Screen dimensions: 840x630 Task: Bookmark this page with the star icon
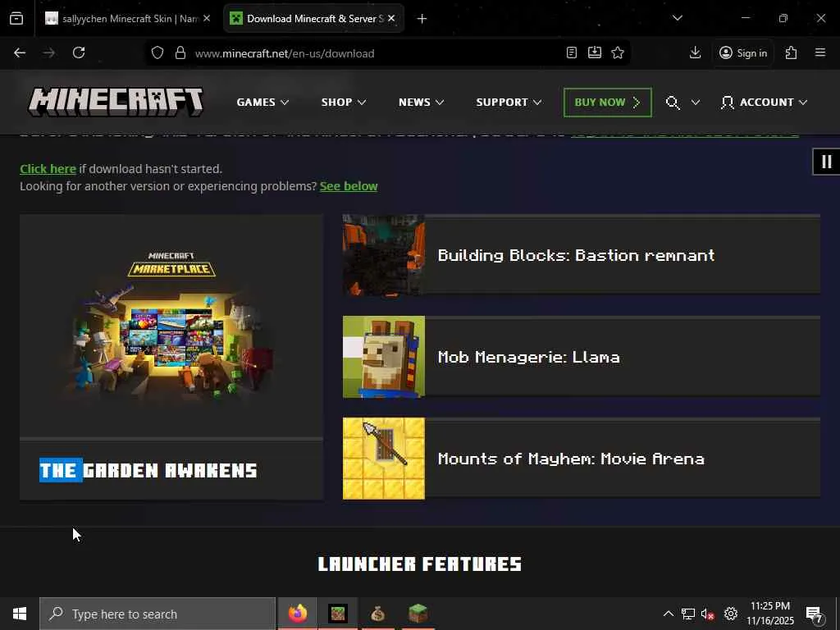coord(618,52)
